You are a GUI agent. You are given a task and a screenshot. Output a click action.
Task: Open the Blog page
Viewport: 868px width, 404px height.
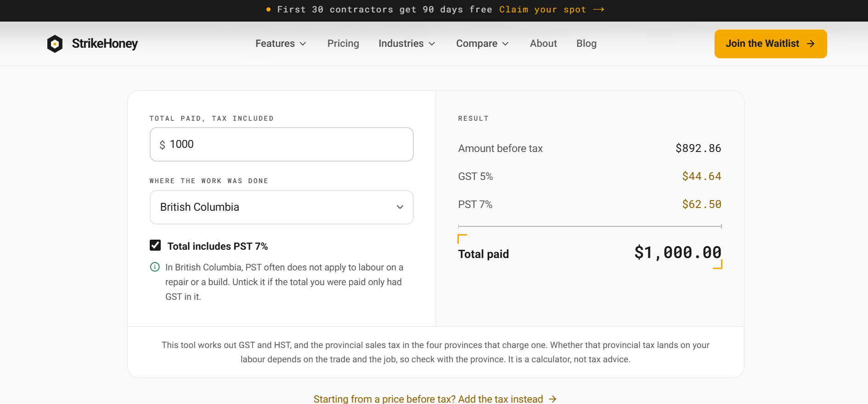point(586,44)
